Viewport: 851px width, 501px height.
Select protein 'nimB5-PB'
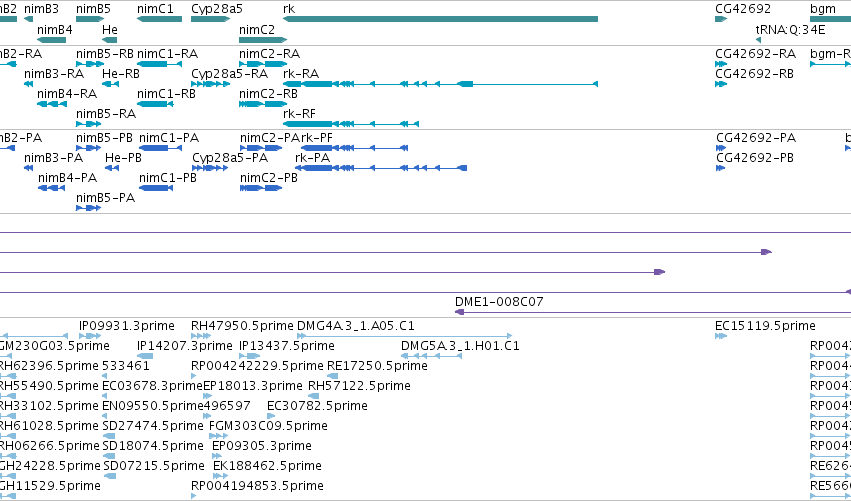coord(88,148)
